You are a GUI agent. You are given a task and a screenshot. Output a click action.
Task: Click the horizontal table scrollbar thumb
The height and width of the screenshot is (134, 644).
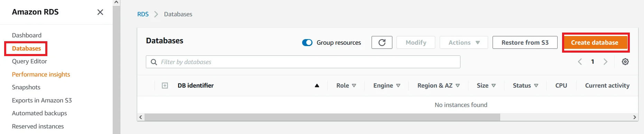[x=322, y=117]
